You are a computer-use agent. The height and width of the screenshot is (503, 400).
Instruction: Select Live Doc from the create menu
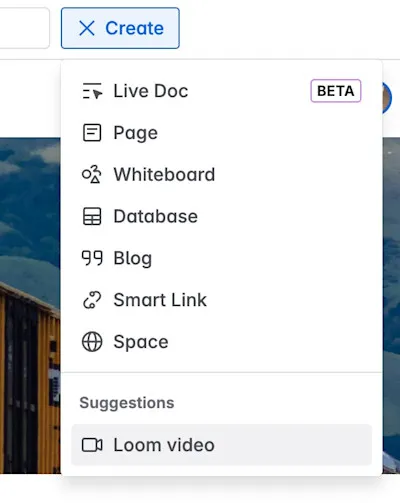tap(222, 91)
